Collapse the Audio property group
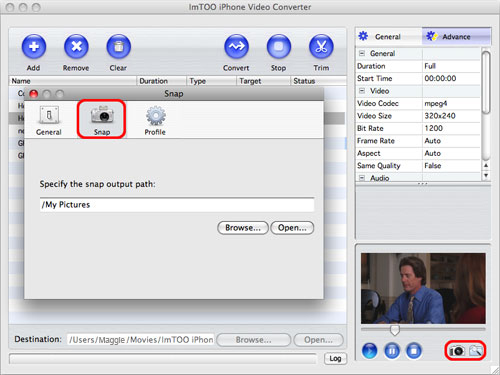Image resolution: width=500 pixels, height=375 pixels. click(x=362, y=178)
